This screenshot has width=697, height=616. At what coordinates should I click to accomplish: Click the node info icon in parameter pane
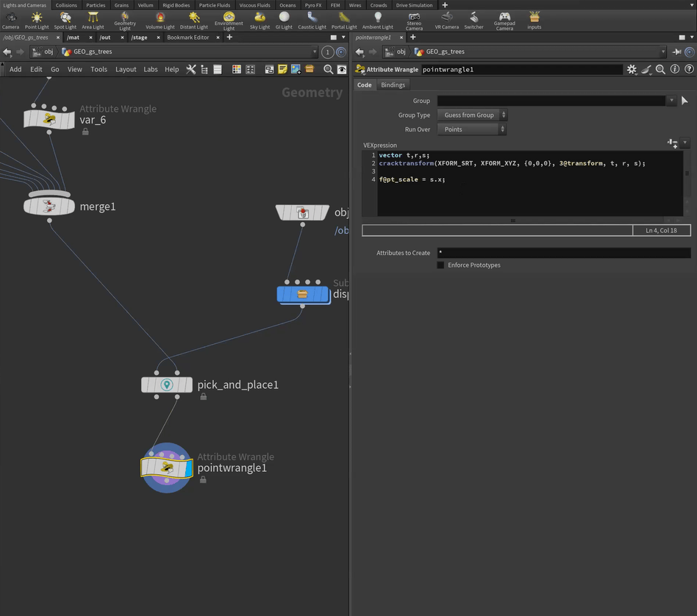pos(675,69)
